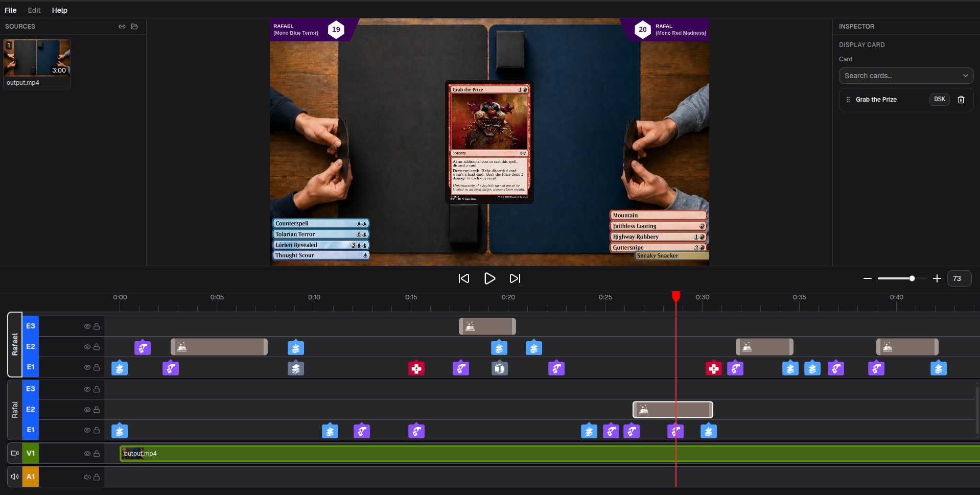Select gray card event on Rafael E1 near 0:09
Image resolution: width=980 pixels, height=495 pixels.
pos(296,368)
